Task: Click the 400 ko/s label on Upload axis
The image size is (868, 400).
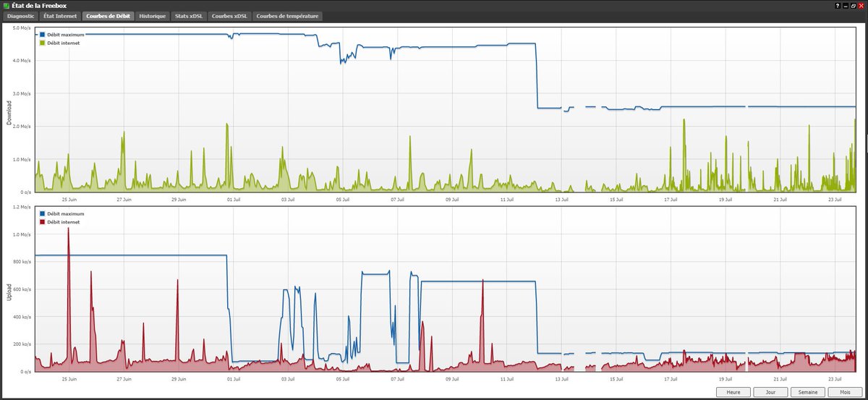Action: click(22, 317)
